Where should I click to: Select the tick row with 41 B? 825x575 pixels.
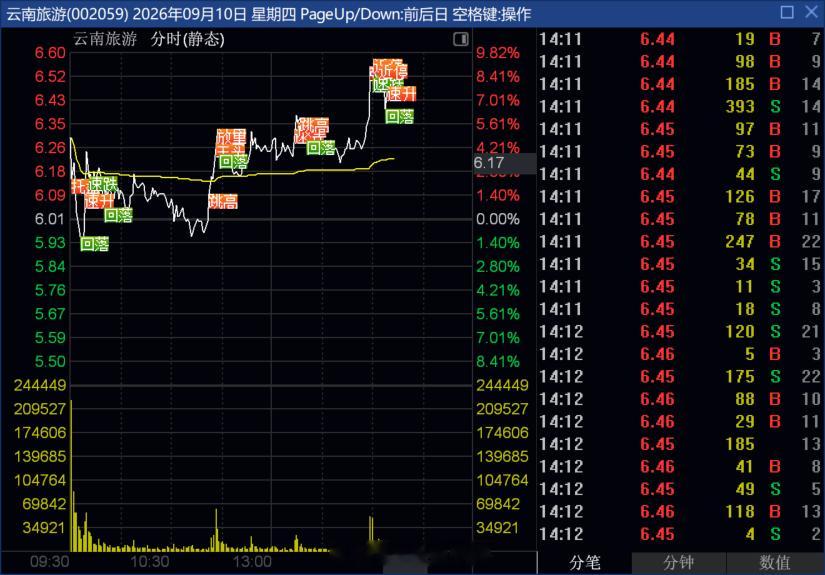(680, 467)
